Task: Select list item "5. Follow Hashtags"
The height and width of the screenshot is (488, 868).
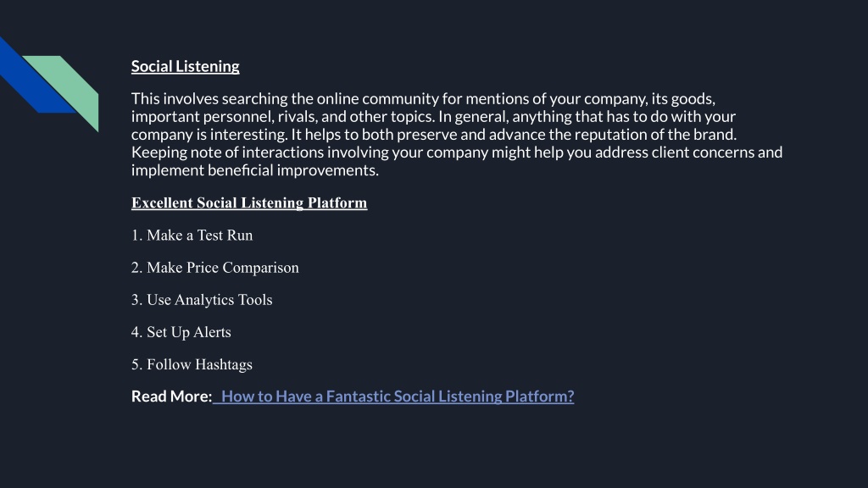Action: tap(192, 364)
